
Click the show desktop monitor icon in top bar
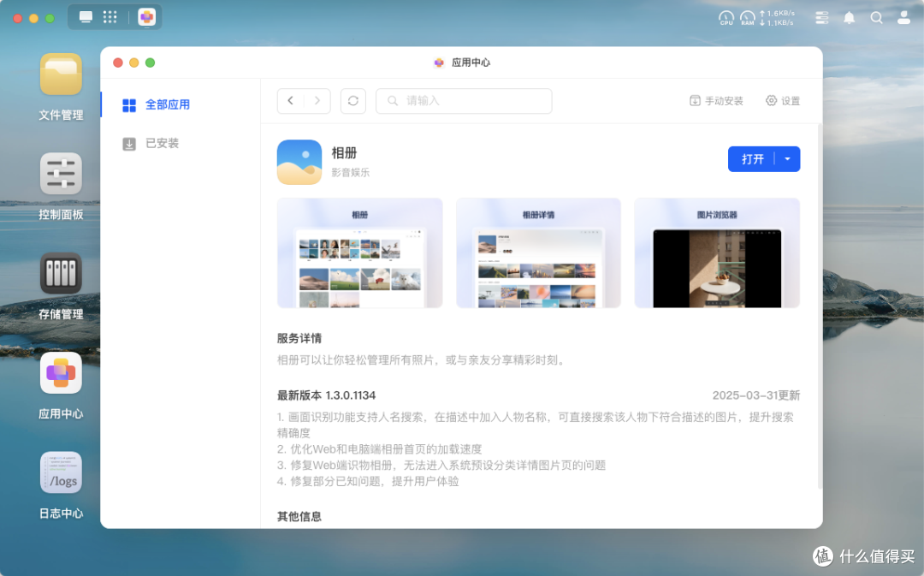click(86, 17)
